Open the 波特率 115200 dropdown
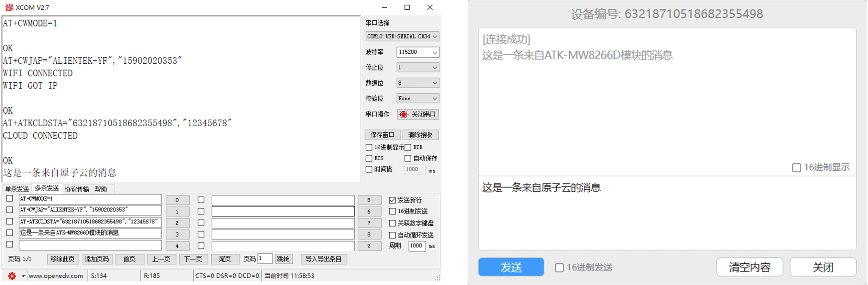Viewport: 868px width, 285px height. click(418, 52)
